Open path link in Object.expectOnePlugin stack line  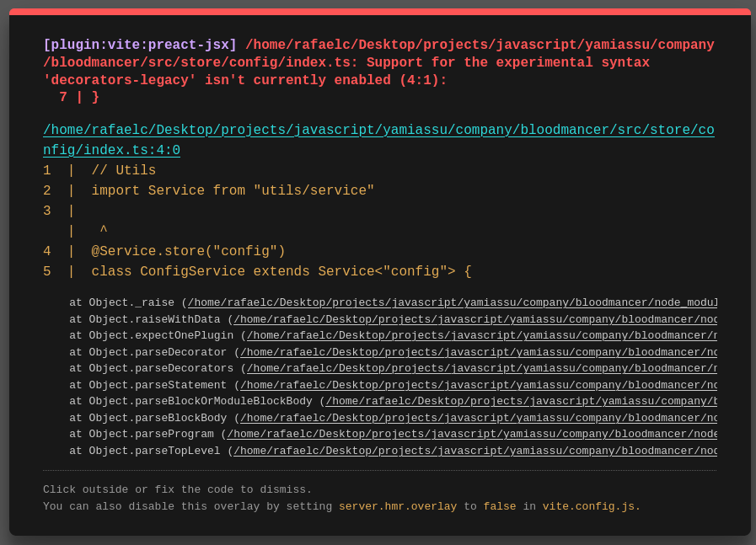481,335
